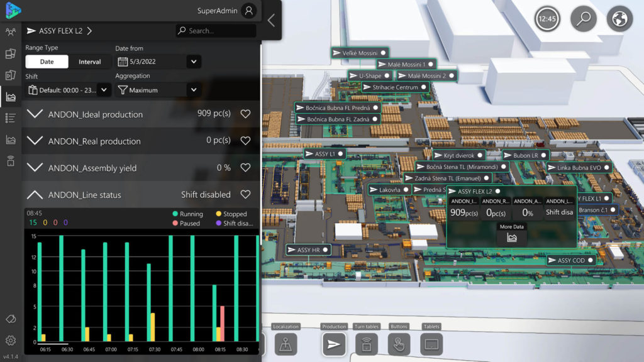Expand the ANDON_Assembly yield row

pyautogui.click(x=36, y=168)
